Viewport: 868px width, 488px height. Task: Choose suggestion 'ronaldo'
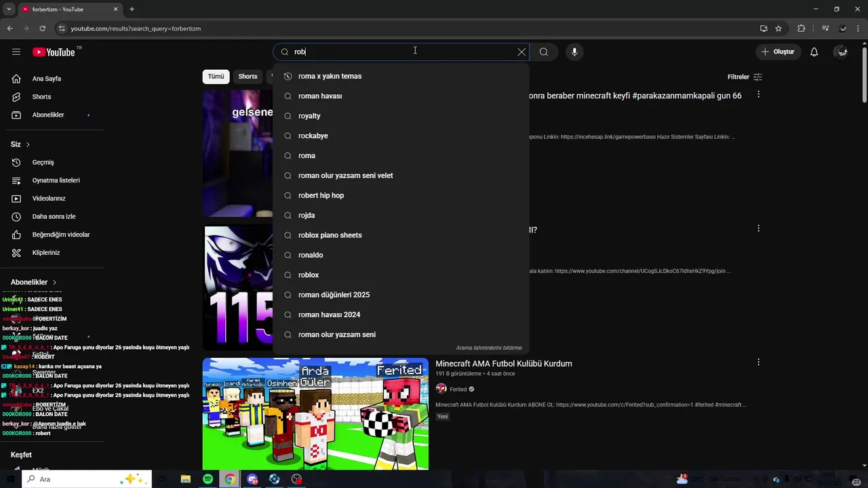point(401,255)
